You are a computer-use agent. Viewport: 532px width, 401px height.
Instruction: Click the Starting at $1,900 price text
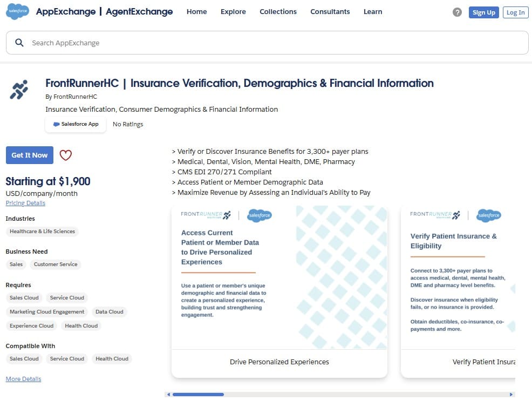48,181
